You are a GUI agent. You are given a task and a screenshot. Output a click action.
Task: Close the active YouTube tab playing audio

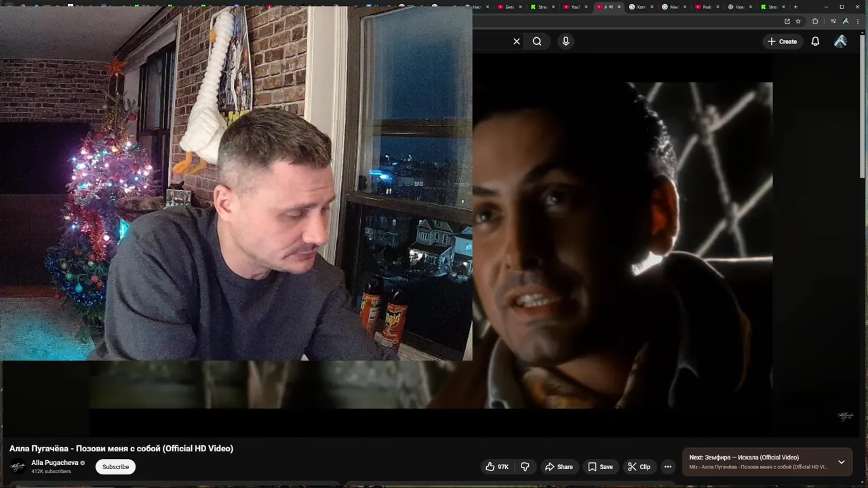pos(619,7)
